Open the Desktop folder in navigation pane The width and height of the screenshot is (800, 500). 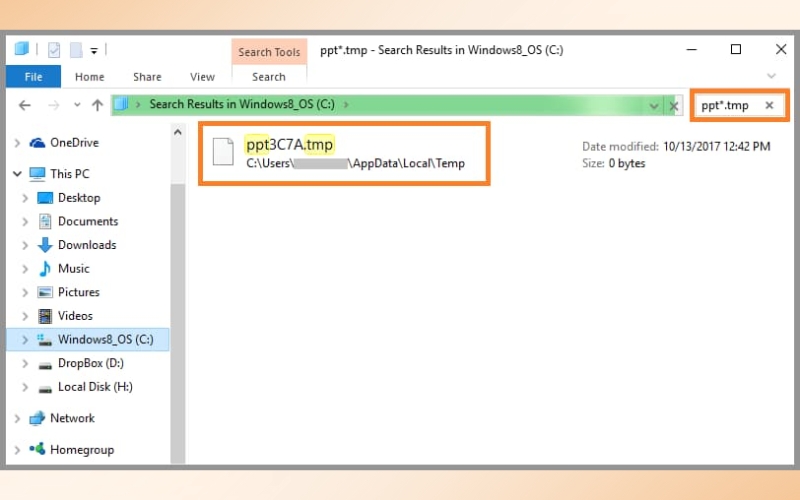coord(79,197)
